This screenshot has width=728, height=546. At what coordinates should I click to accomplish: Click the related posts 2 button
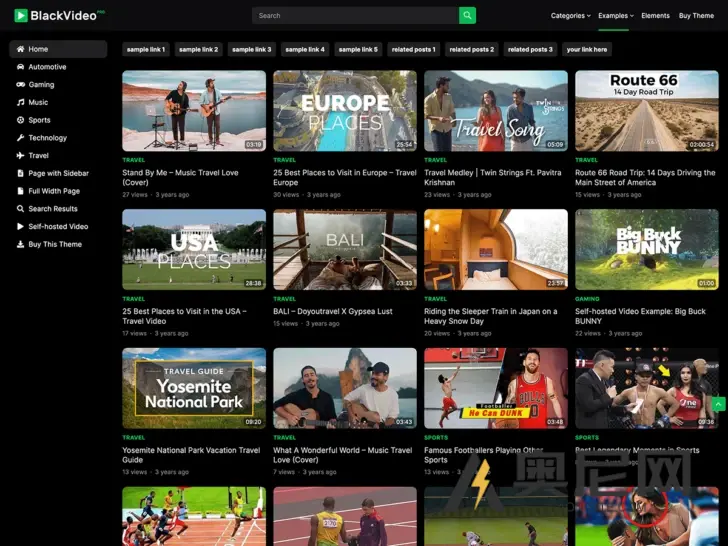[471, 49]
